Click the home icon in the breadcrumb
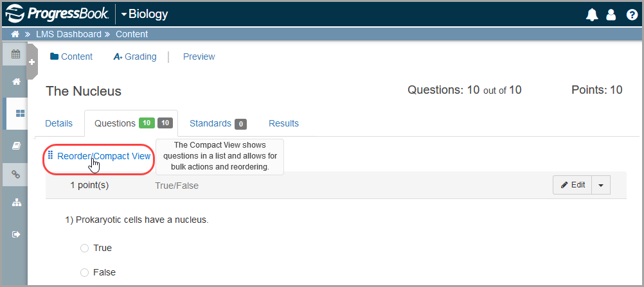The image size is (644, 287). (15, 34)
